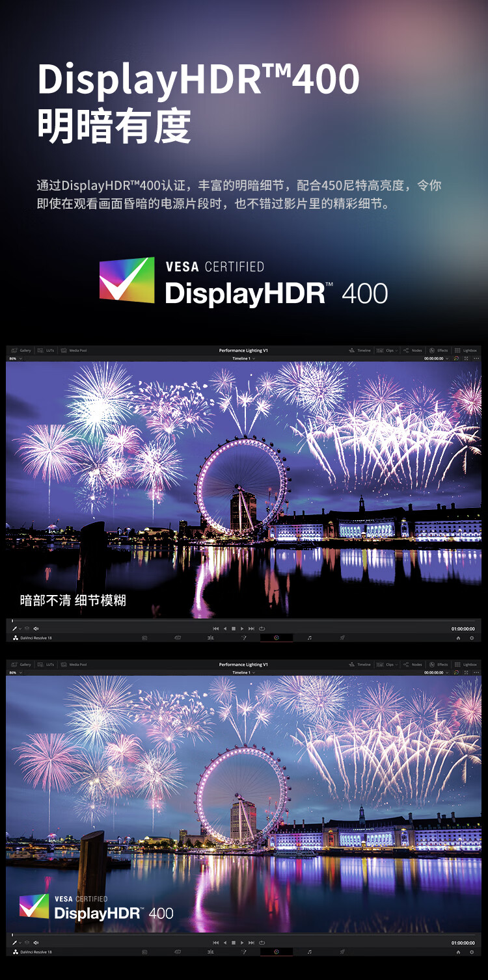
Task: Jump to last frame in lower HDR Resolve window
Action: (x=251, y=943)
